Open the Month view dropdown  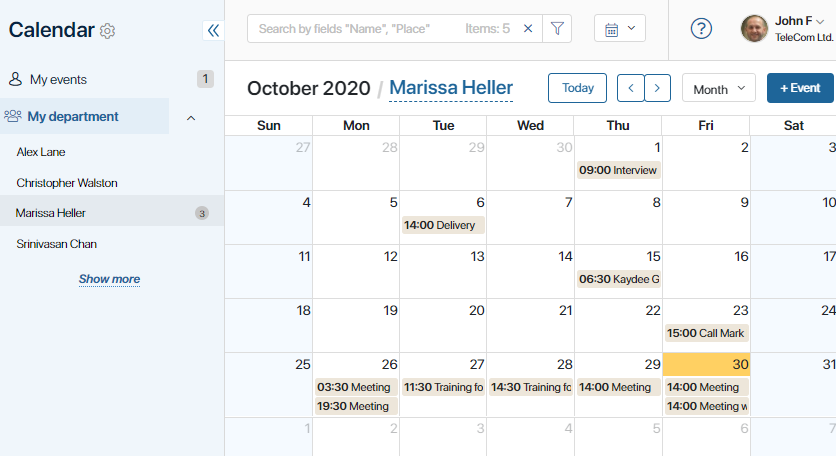(x=719, y=89)
